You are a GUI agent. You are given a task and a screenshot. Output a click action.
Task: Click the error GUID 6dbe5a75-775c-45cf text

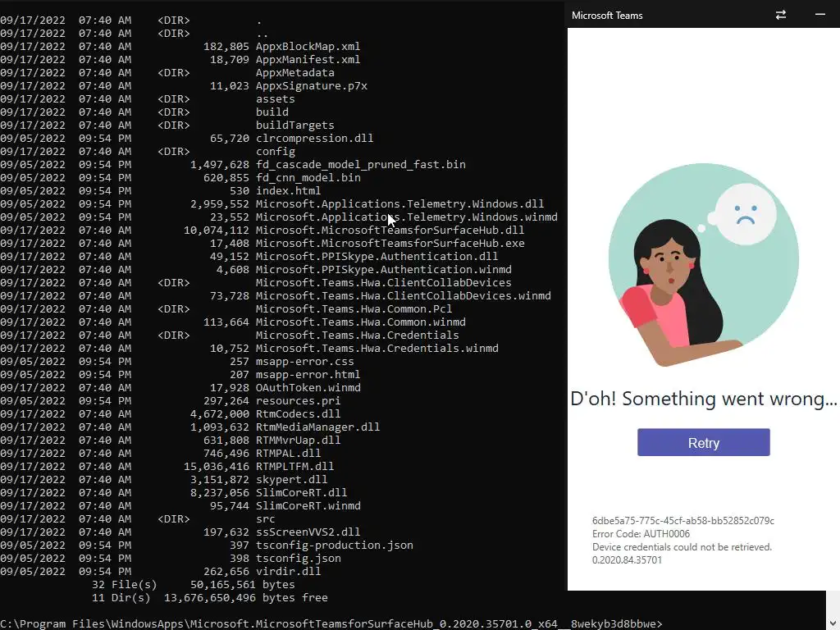click(683, 520)
